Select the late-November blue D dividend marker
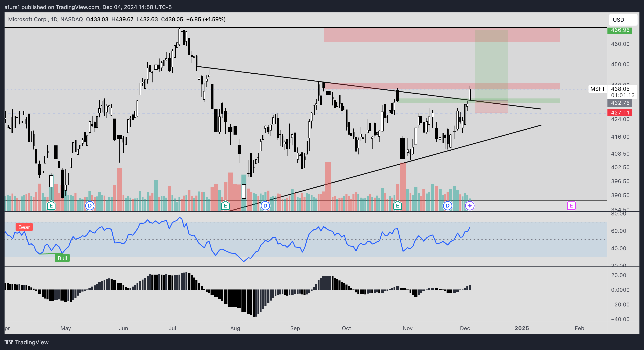 tap(447, 206)
